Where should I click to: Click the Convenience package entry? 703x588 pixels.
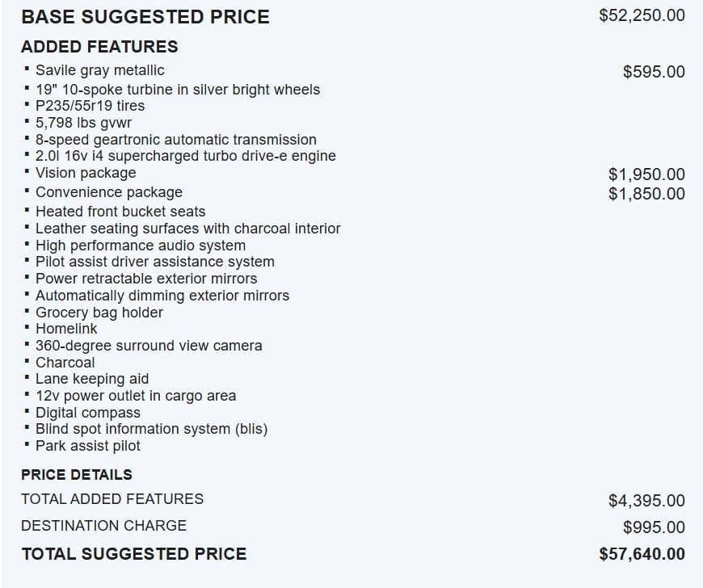click(109, 192)
